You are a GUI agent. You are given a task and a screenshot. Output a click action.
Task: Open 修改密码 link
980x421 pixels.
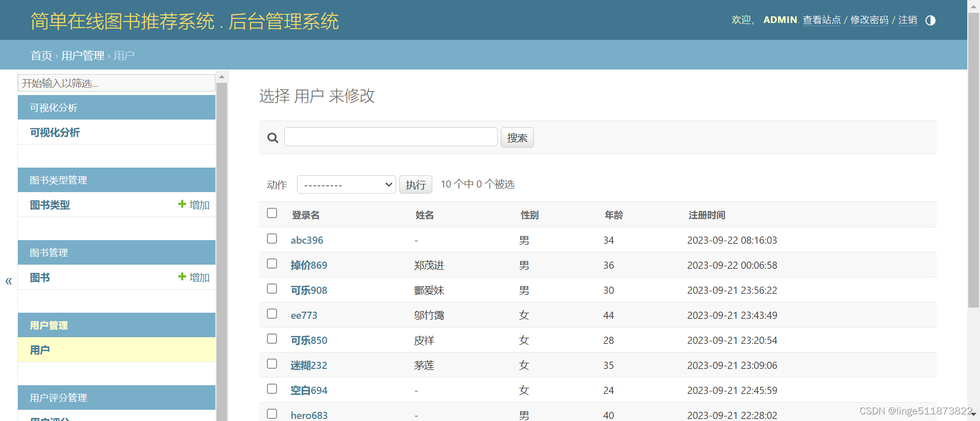pos(869,20)
